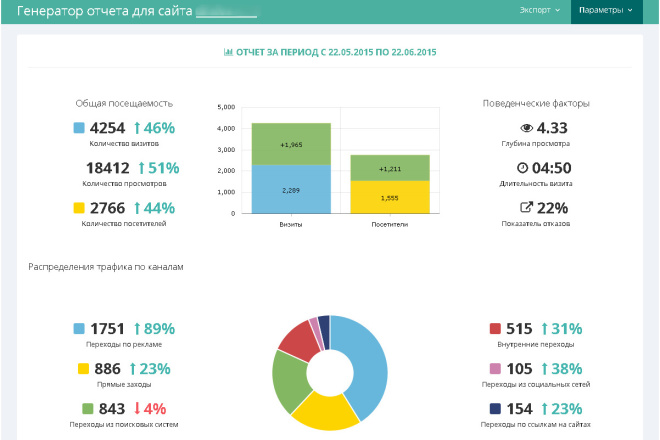Screen dimensions: 660x440
Task: Click the pink swatch beside 105
Action: (x=495, y=368)
